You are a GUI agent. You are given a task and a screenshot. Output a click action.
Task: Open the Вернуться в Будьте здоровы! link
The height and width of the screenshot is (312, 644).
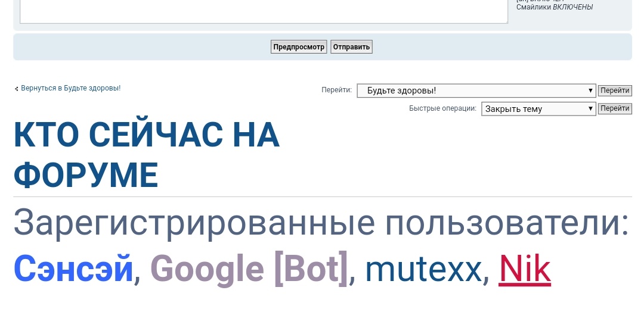[x=70, y=88]
